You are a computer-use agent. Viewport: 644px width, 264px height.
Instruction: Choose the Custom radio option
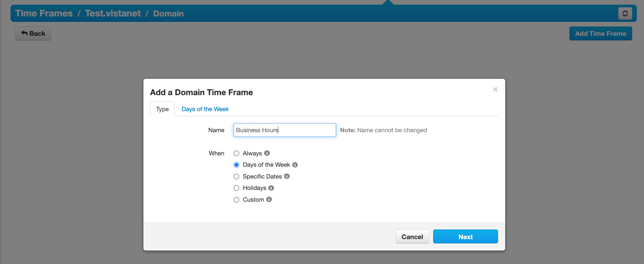point(237,200)
